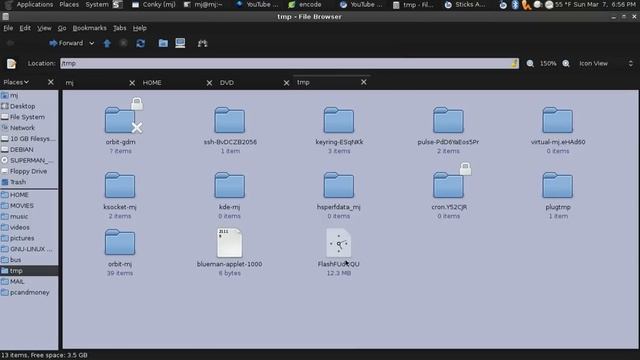Zoom in with the magnifier plus icon

pyautogui.click(x=566, y=64)
